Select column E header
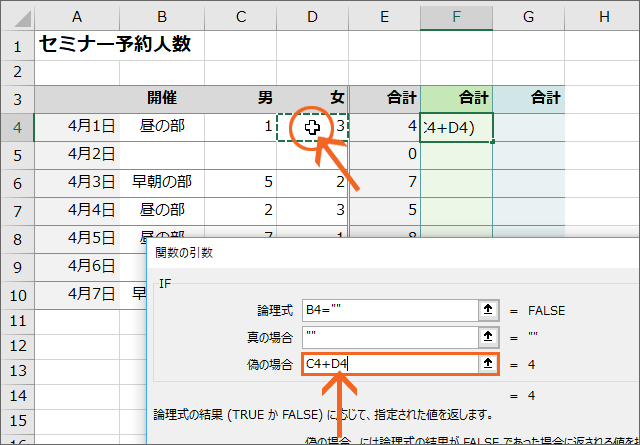 tap(384, 17)
